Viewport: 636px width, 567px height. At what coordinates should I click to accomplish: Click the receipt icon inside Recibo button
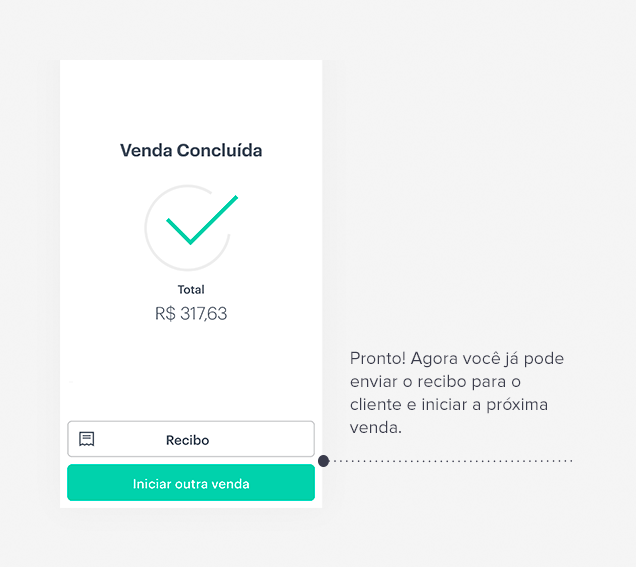(x=86, y=439)
